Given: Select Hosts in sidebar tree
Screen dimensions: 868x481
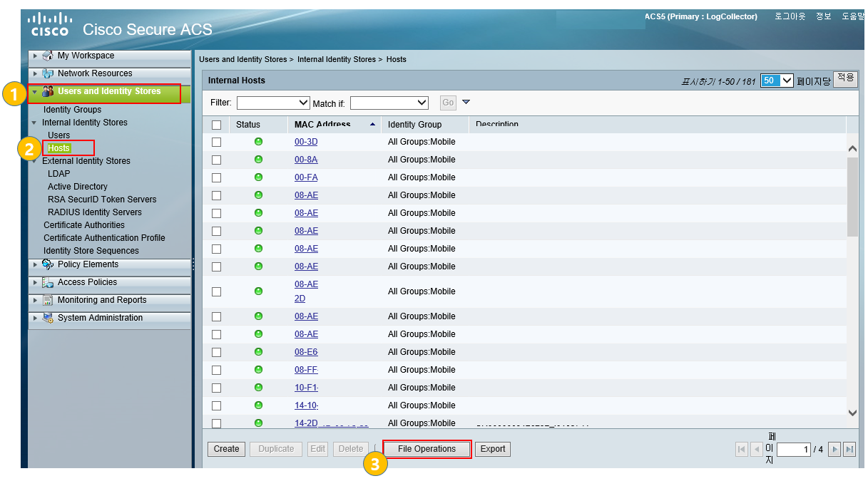Looking at the screenshot, I should pos(58,148).
